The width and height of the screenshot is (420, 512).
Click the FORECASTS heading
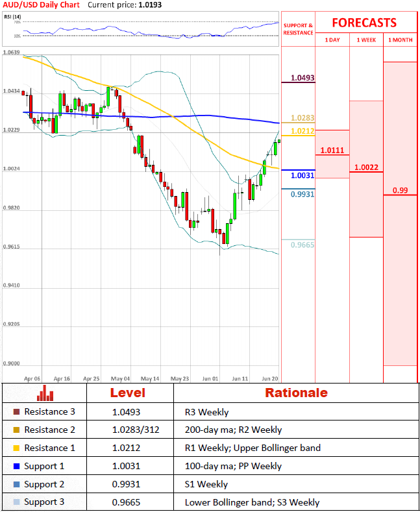[x=364, y=23]
